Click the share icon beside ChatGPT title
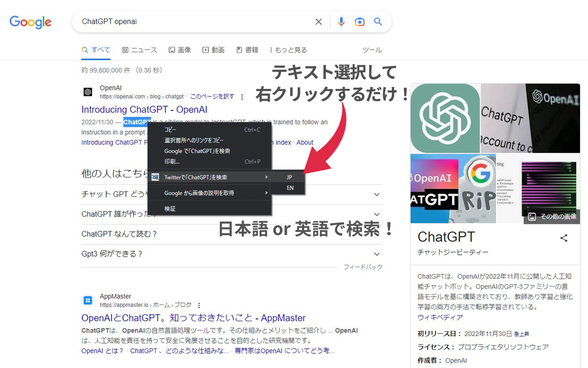 click(x=564, y=238)
